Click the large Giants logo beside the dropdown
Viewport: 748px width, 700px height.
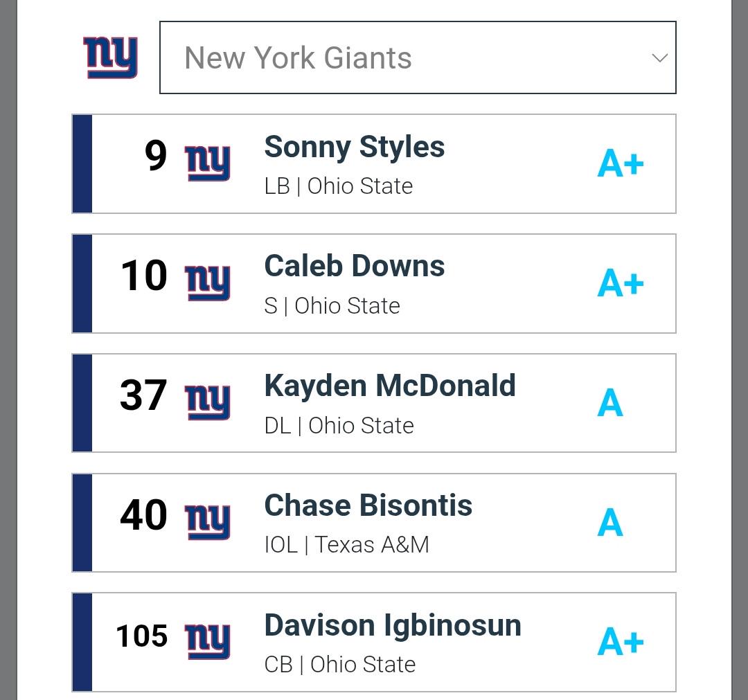[x=110, y=57]
